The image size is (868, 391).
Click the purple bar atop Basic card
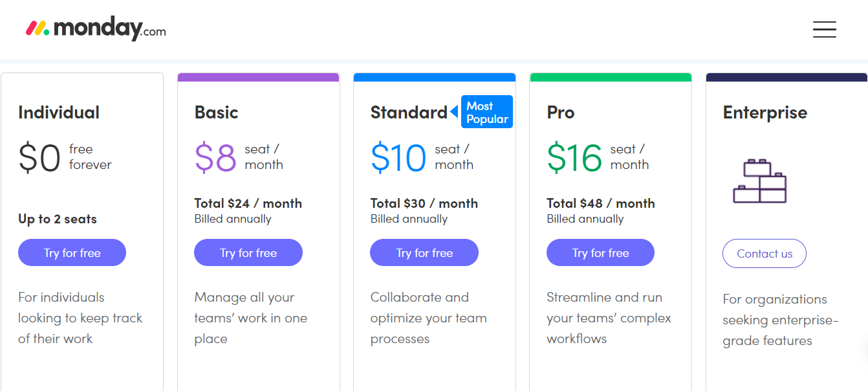pos(258,78)
